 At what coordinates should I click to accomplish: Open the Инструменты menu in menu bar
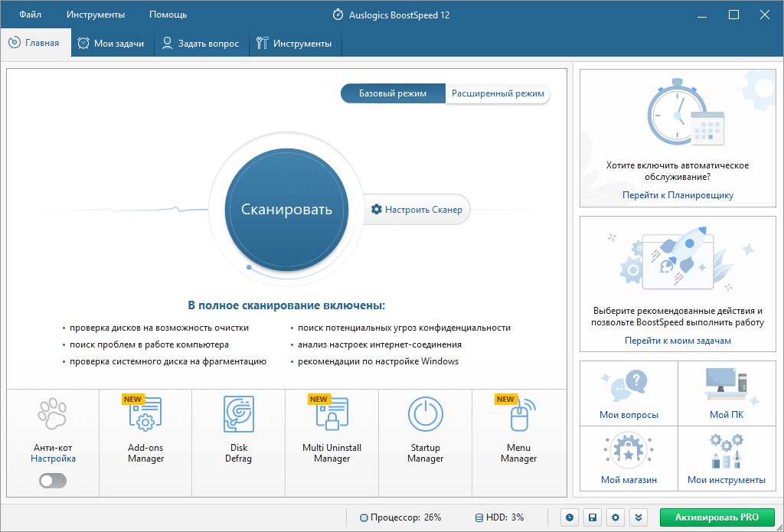tap(96, 15)
